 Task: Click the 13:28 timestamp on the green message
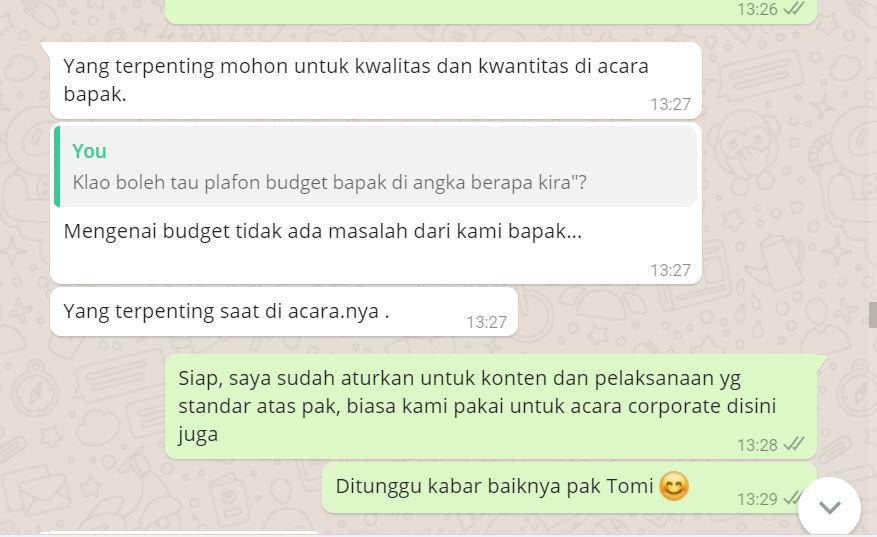pos(757,445)
